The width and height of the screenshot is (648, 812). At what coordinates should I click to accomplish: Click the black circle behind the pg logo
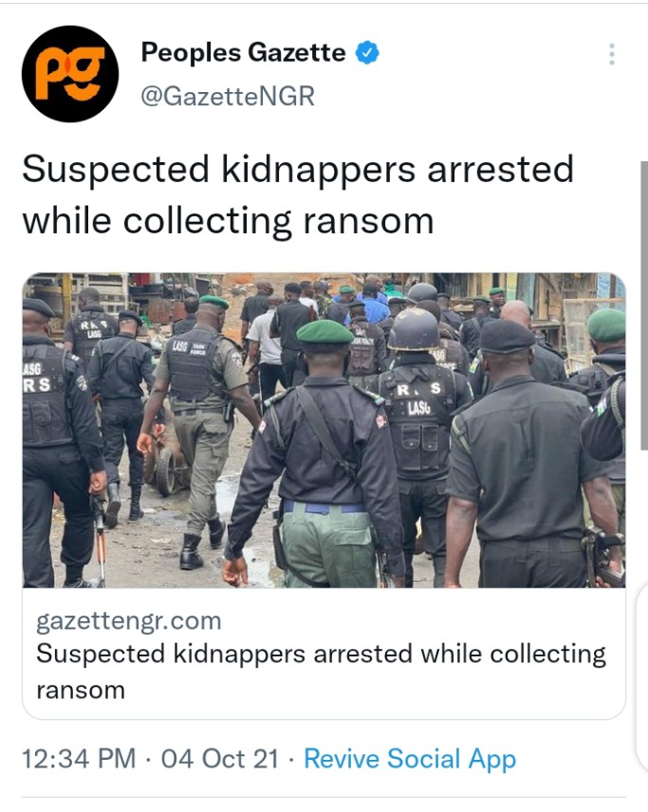(x=70, y=74)
